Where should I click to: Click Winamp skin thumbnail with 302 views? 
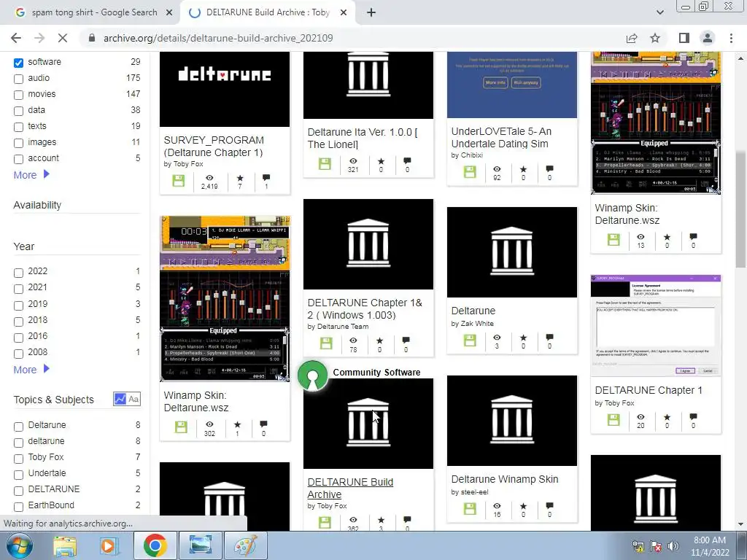(225, 299)
